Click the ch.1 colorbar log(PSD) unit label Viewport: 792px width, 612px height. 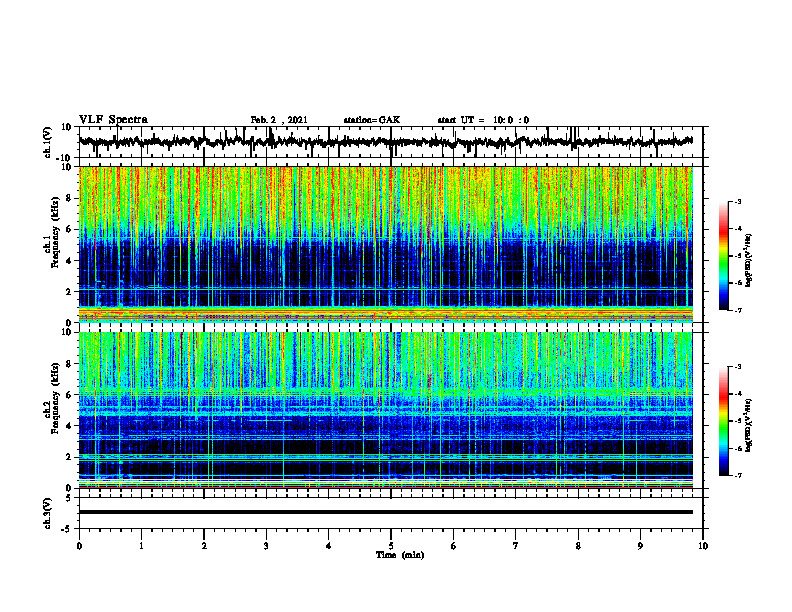point(749,260)
